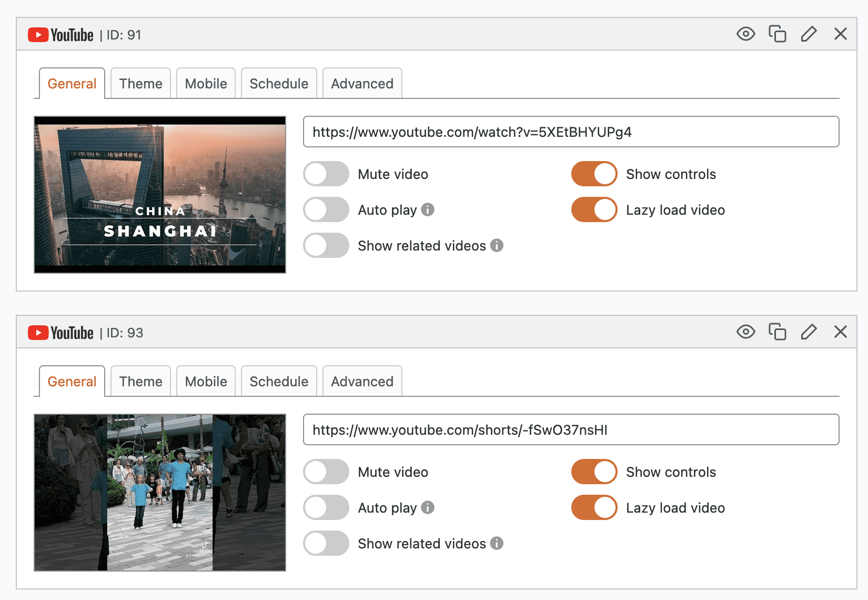
Task: Click Show related videos info icon in ID 93
Action: (x=497, y=543)
